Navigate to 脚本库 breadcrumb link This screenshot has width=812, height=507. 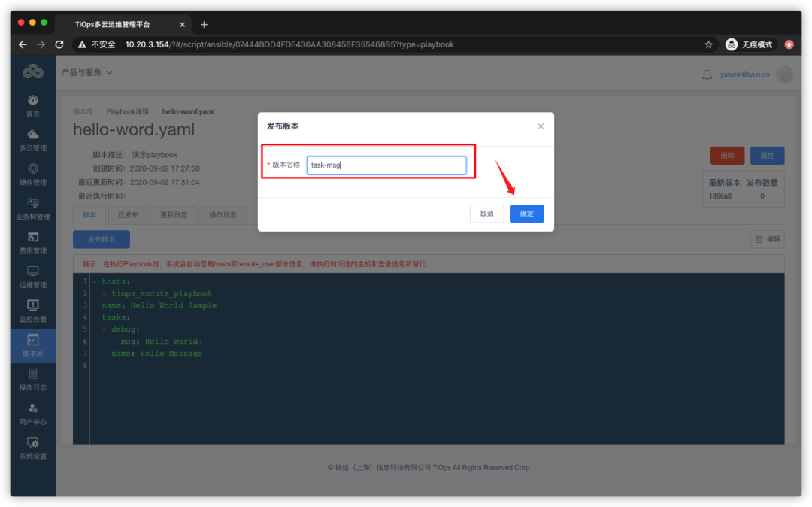click(83, 111)
